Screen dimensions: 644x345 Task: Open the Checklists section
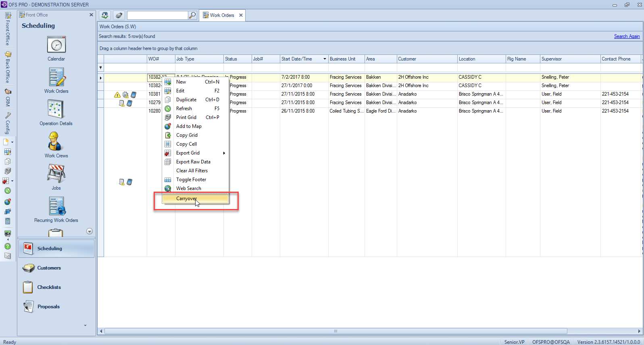(56, 287)
